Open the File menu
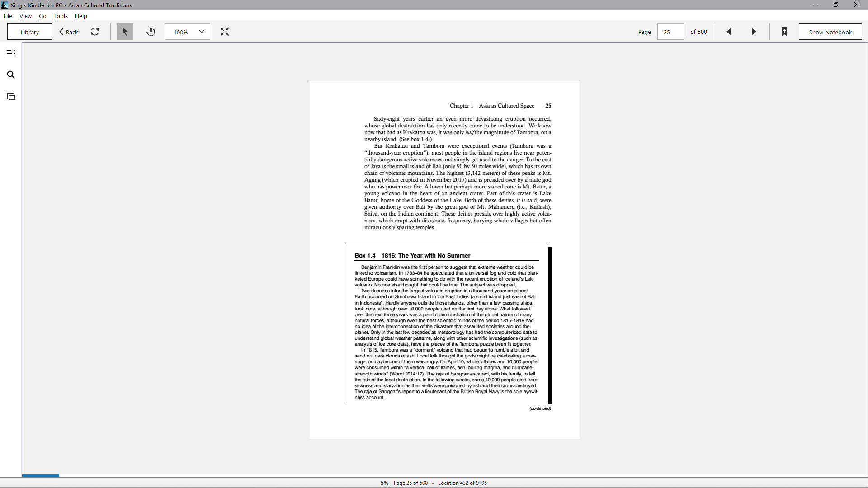Image resolution: width=868 pixels, height=488 pixels. [8, 16]
